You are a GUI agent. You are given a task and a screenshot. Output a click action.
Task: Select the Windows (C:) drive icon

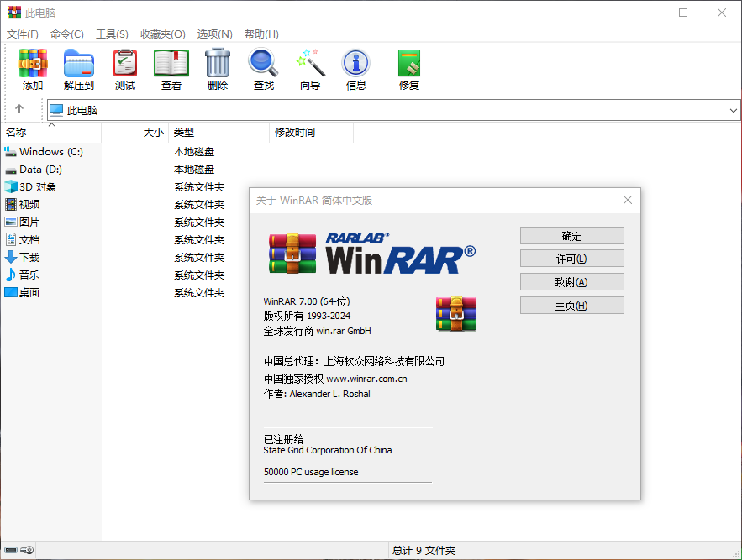(10, 152)
